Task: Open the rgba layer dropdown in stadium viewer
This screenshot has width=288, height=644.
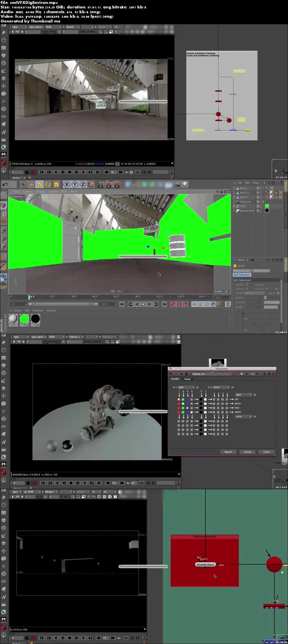Action: coord(19,27)
